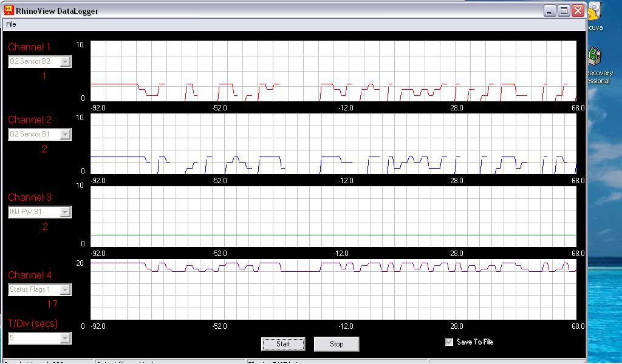Open the File menu
This screenshot has height=364, width=622.
coord(11,24)
